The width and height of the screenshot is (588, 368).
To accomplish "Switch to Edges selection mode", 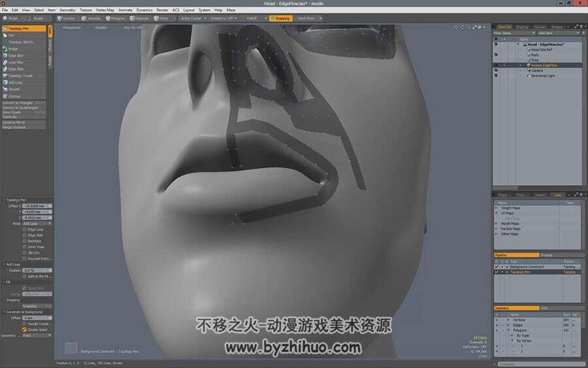I will point(91,18).
